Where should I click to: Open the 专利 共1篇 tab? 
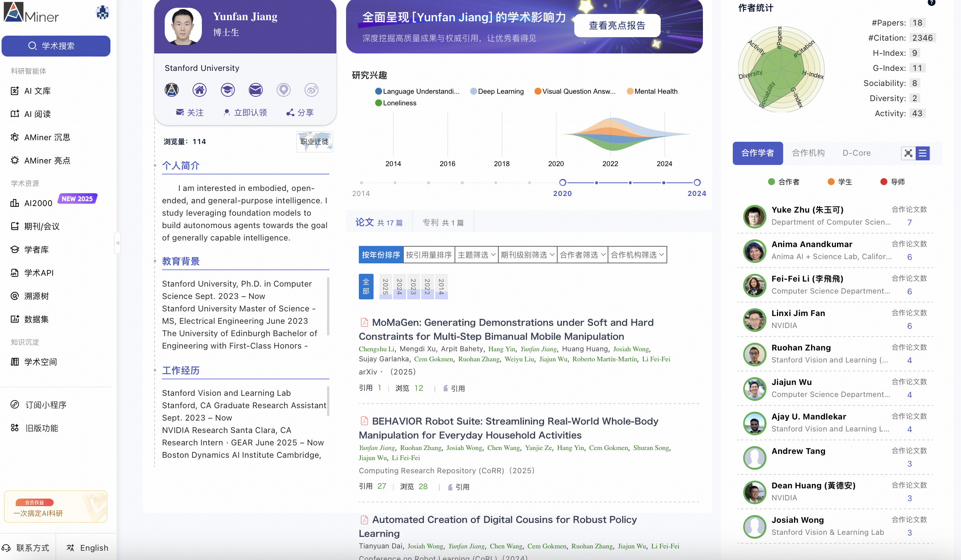tap(443, 223)
